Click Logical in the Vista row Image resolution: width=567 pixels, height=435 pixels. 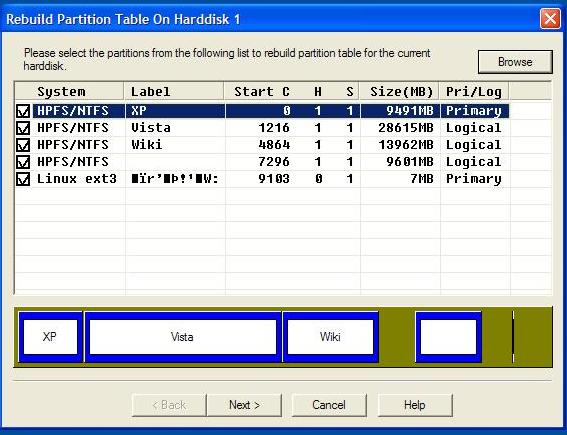(x=474, y=128)
